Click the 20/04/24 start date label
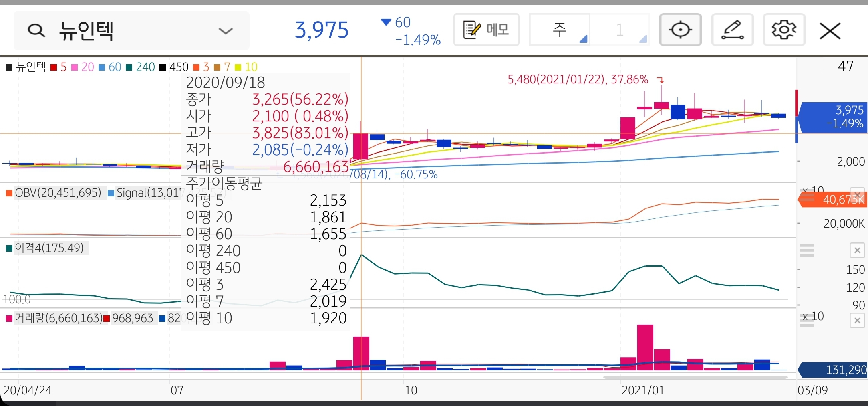 pos(28,390)
